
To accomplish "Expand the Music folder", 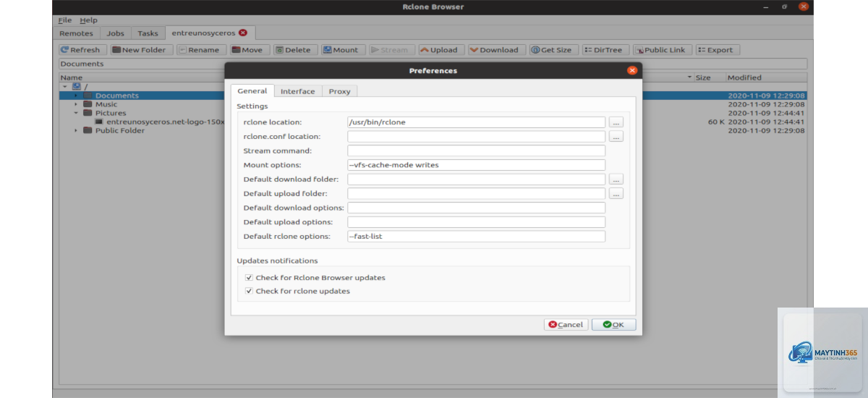I will click(76, 104).
